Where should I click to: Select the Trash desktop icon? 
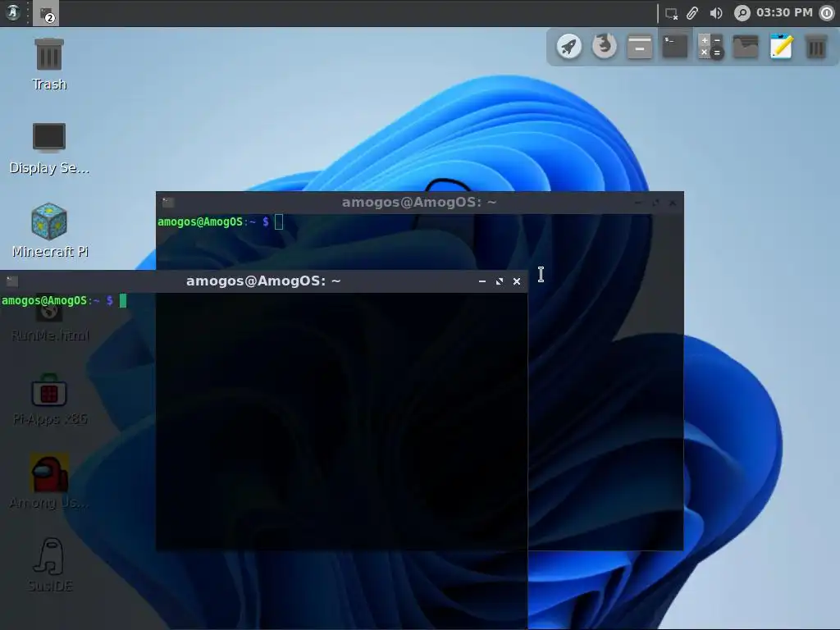pos(49,64)
